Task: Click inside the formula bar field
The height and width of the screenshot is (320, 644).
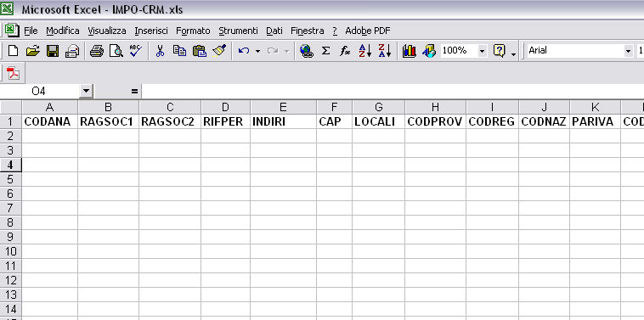Action: point(393,91)
